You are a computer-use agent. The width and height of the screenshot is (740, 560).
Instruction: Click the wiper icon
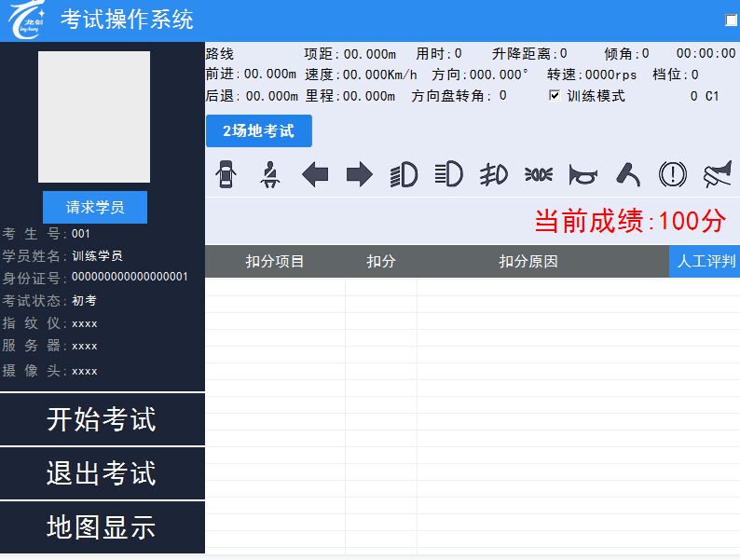point(628,174)
